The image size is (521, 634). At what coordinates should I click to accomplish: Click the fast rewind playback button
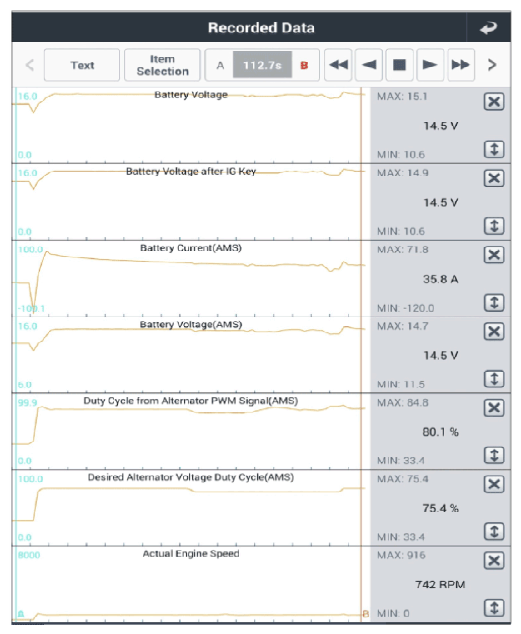click(338, 65)
